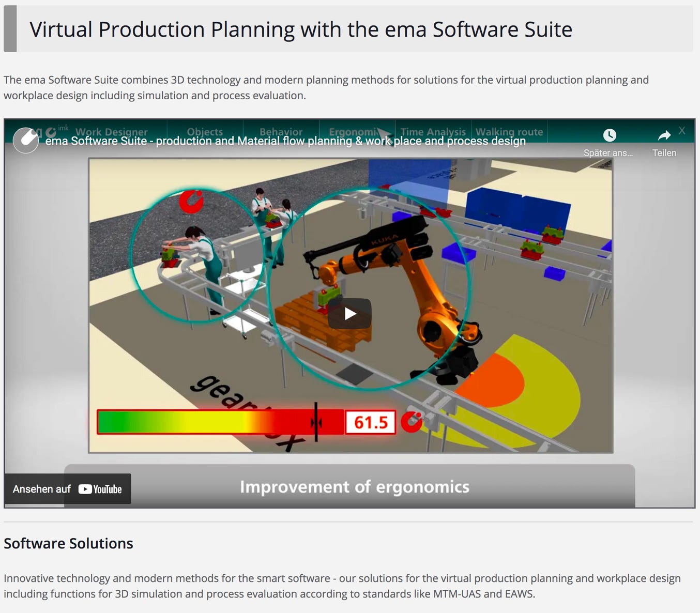Switch to the 'Walking route' tab
700x613 pixels.
tap(509, 131)
